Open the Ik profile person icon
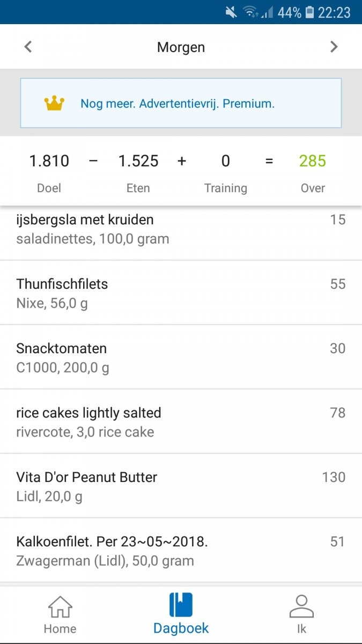The image size is (362, 644). 302,605
